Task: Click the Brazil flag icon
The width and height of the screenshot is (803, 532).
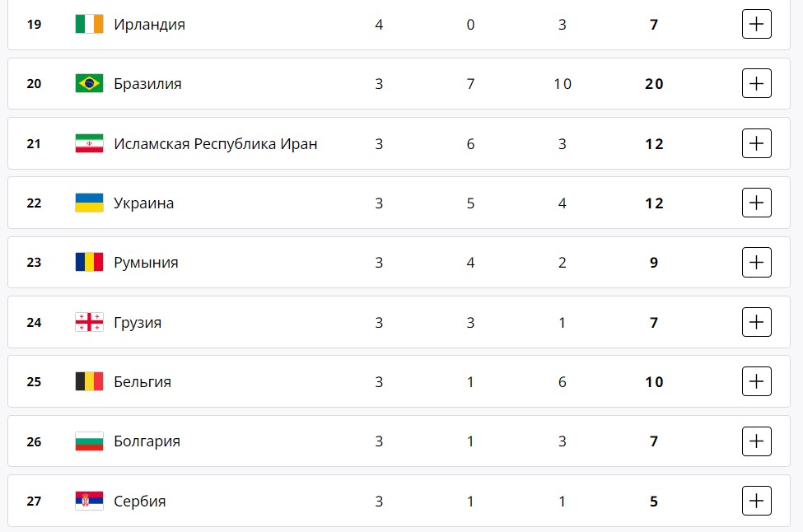Action: pyautogui.click(x=89, y=83)
